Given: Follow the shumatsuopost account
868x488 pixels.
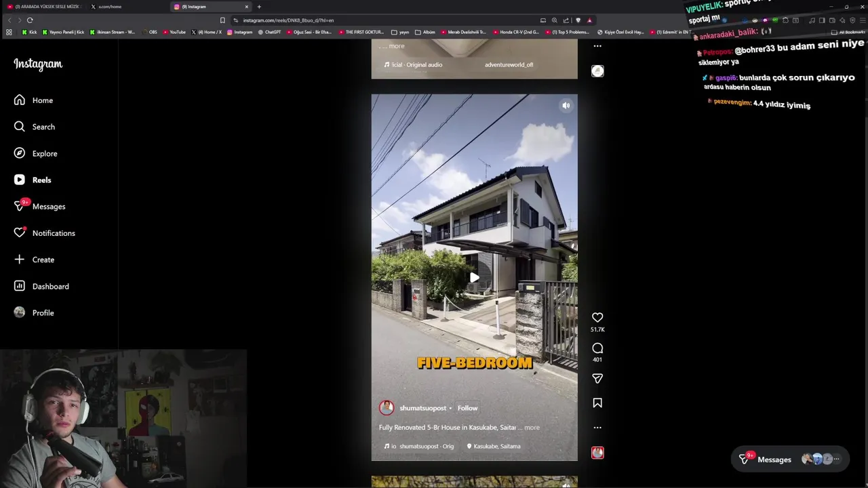Looking at the screenshot, I should tap(467, 408).
